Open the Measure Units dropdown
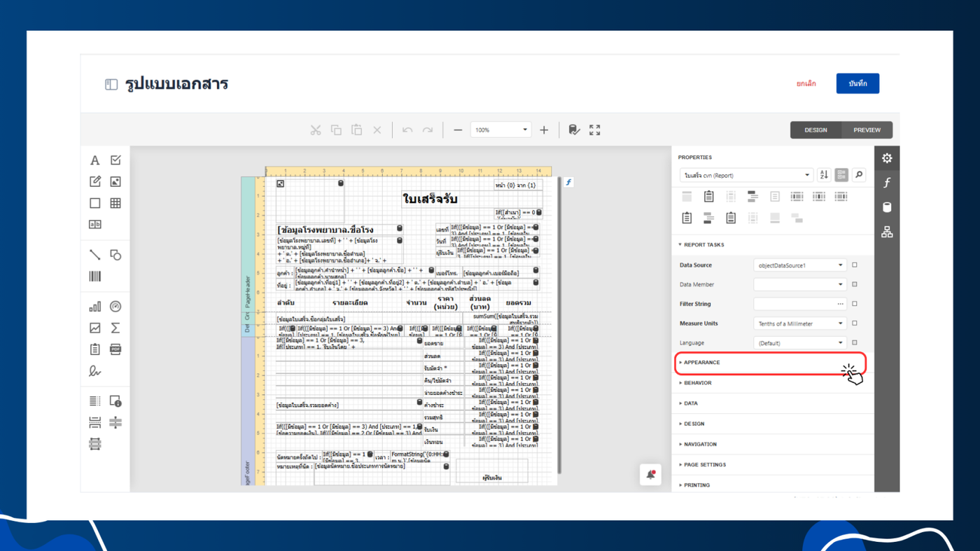 800,323
